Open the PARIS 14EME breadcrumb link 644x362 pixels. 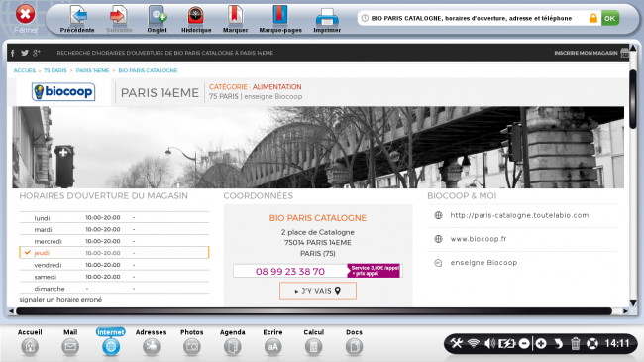coord(92,70)
